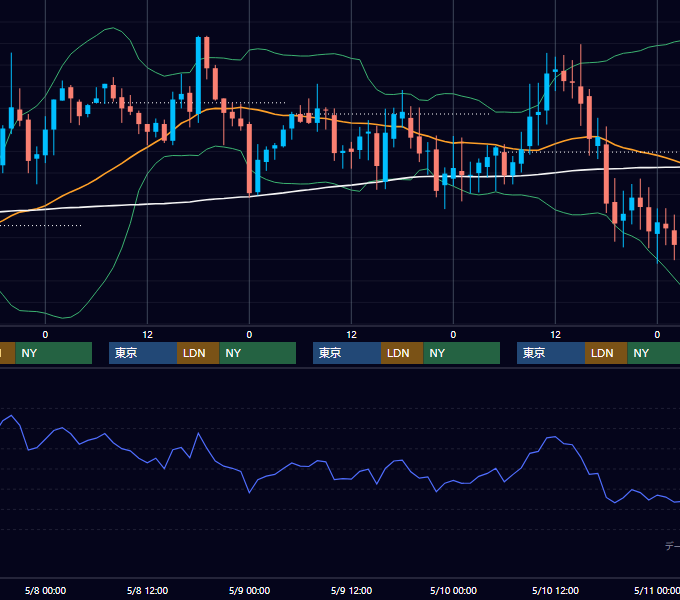Click hour label 12 above 5/9 12:00
This screenshot has height=600, width=680.
click(351, 335)
